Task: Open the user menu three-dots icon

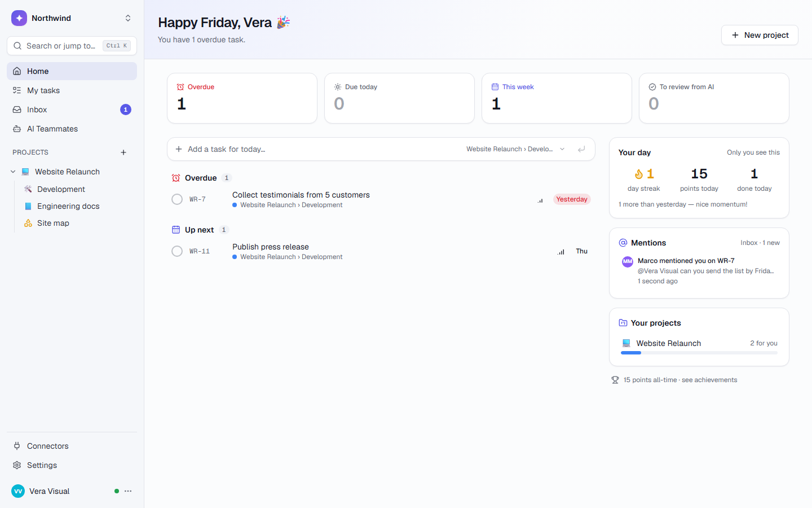Action: [x=128, y=491]
